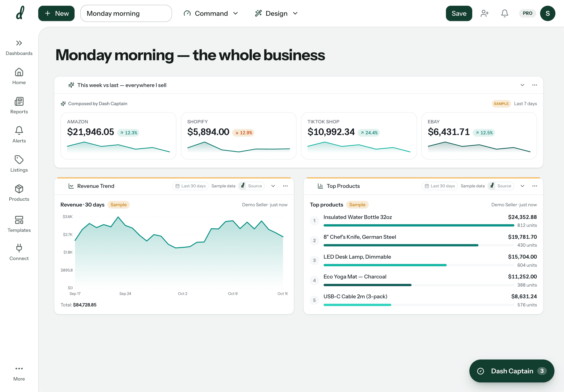Click Sample tag beside Revenue · 30 days
The width and height of the screenshot is (564, 392).
click(x=119, y=205)
